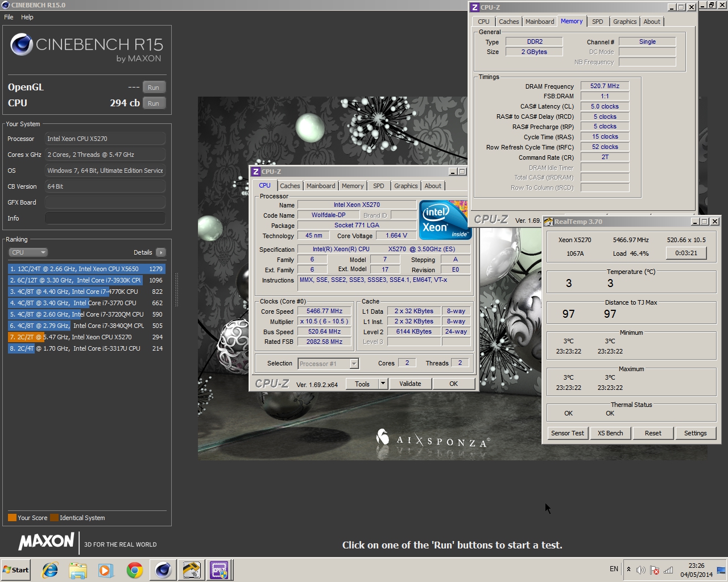728x582 pixels.
Task: Click the Cinebench title bar logo icon
Action: 6,5
